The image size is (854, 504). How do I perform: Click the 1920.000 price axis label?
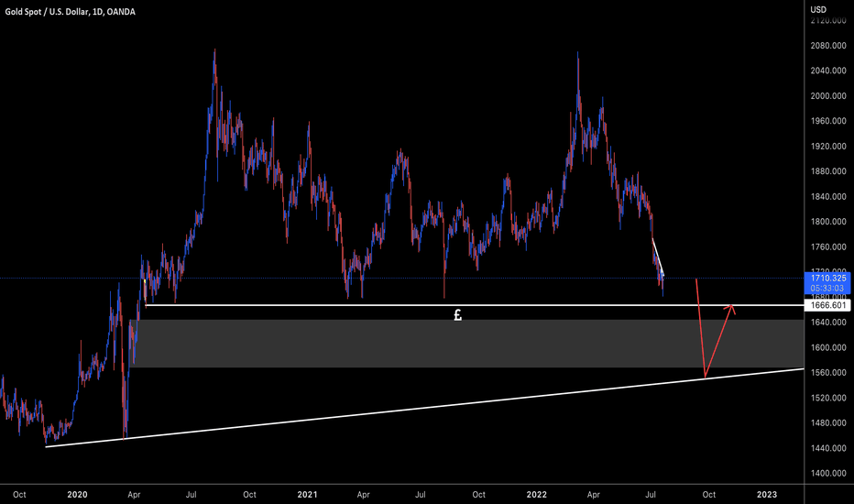click(827, 146)
